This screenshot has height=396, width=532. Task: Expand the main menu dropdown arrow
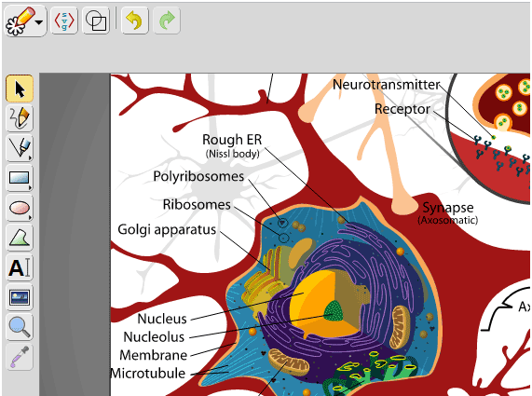point(39,22)
